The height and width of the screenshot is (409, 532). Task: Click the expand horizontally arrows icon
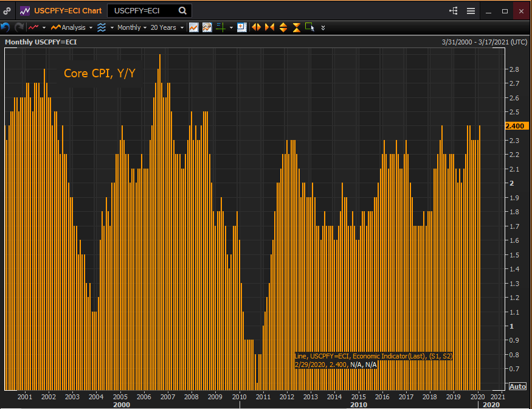256,27
